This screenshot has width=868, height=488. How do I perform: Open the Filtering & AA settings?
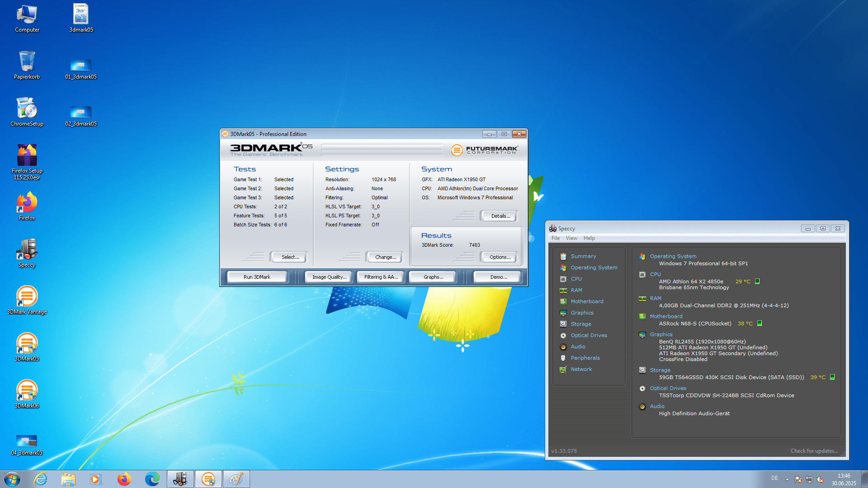[381, 277]
